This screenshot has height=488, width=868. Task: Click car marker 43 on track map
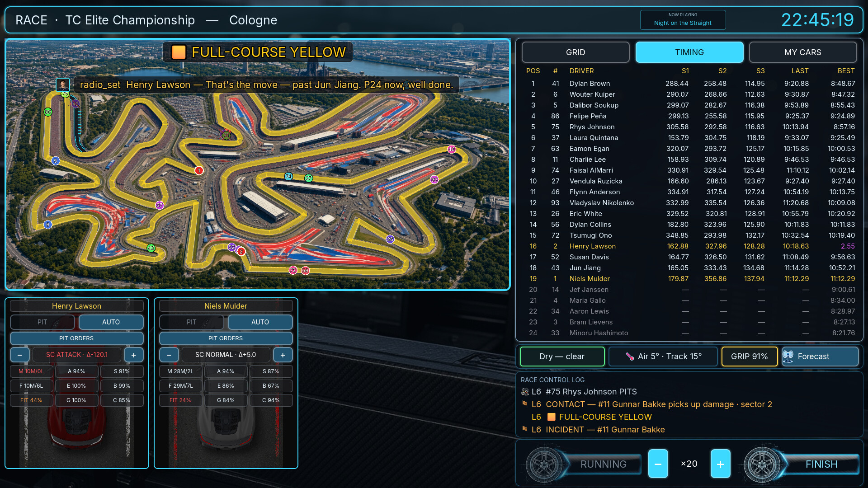(x=151, y=248)
